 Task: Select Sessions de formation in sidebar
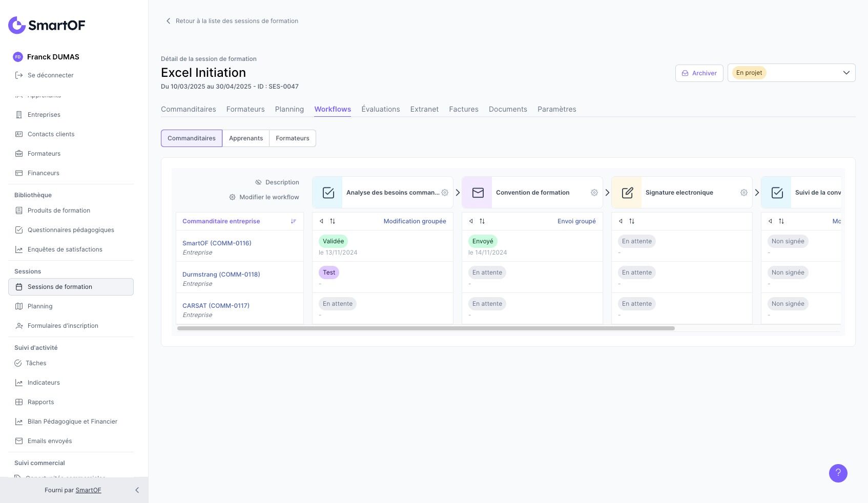(x=71, y=287)
